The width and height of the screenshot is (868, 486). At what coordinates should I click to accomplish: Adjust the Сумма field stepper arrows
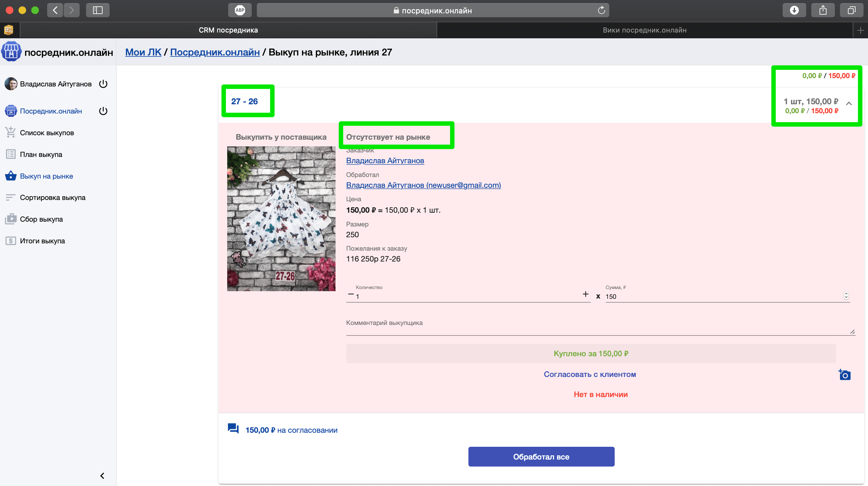(846, 295)
